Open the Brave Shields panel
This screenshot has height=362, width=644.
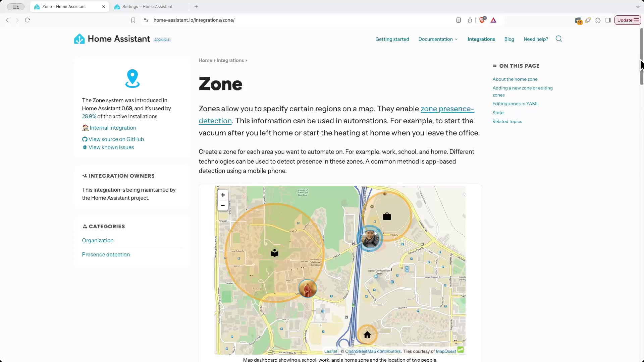tap(482, 20)
